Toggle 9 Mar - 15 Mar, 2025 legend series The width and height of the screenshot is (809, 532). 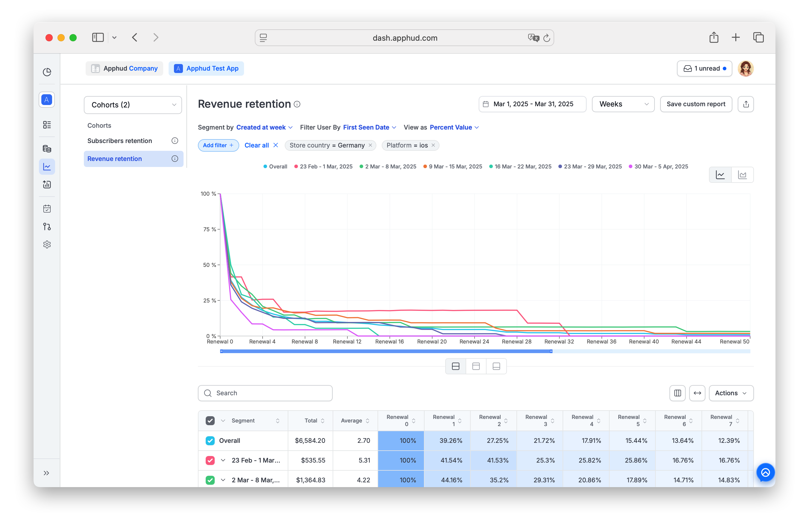coord(452,166)
